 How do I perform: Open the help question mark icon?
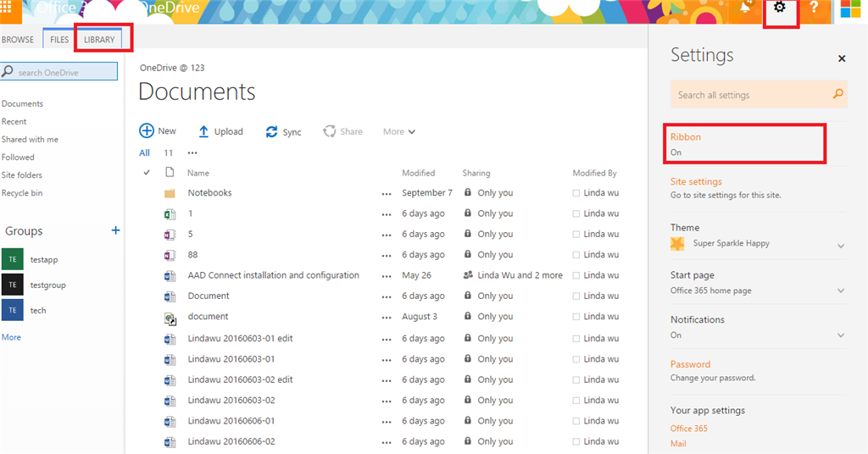pyautogui.click(x=814, y=8)
